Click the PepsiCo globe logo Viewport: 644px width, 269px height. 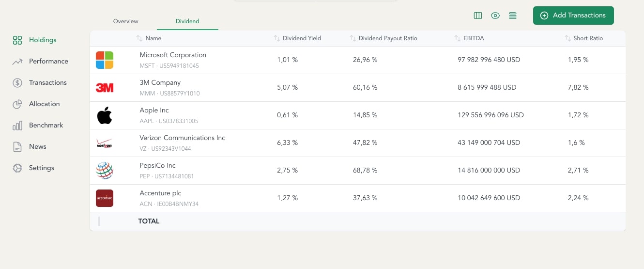(x=105, y=171)
